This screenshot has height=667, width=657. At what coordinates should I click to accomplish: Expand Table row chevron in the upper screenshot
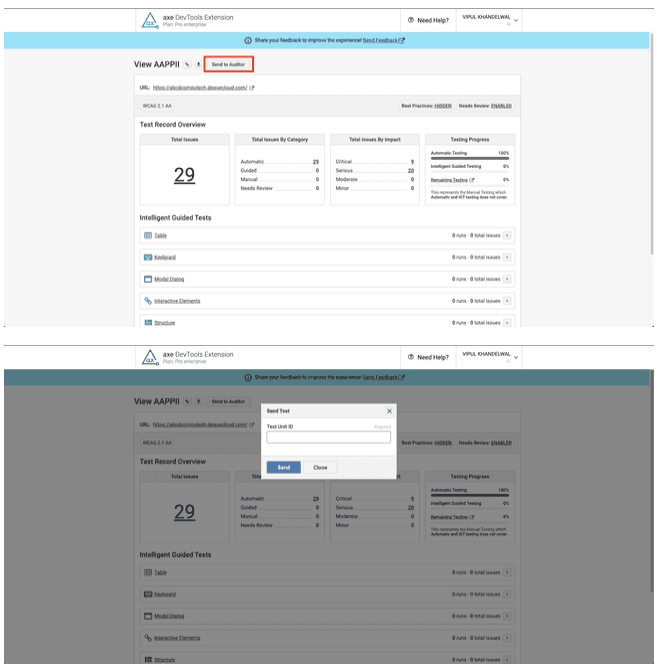[x=507, y=236]
